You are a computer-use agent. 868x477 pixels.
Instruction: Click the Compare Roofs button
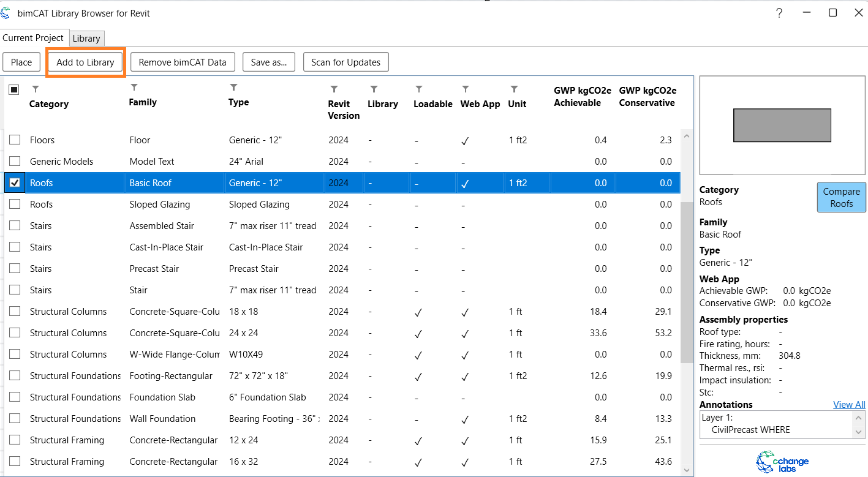842,197
